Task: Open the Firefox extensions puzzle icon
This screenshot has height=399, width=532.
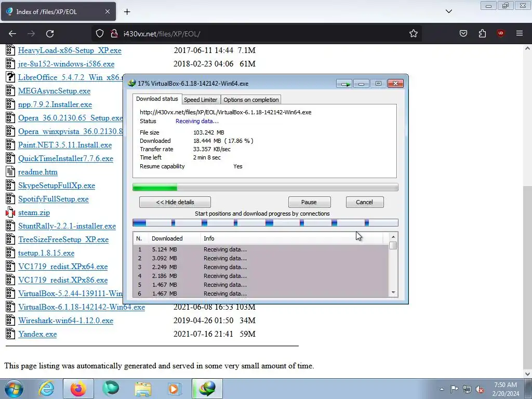Action: [x=482, y=34]
